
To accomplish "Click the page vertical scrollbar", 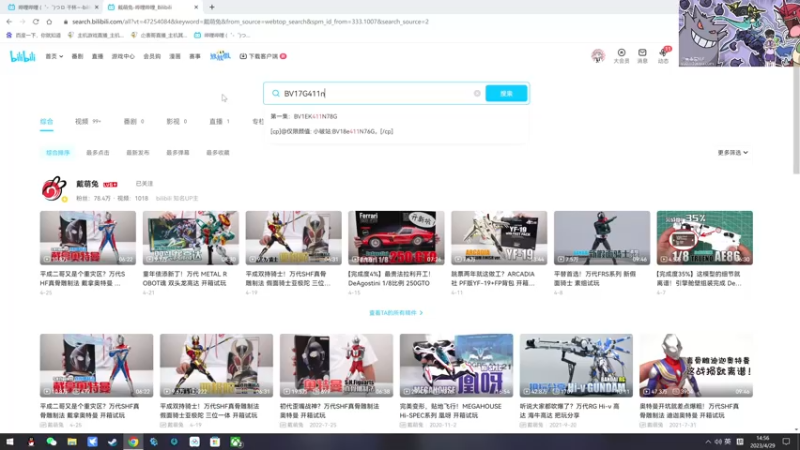I will click(796, 120).
